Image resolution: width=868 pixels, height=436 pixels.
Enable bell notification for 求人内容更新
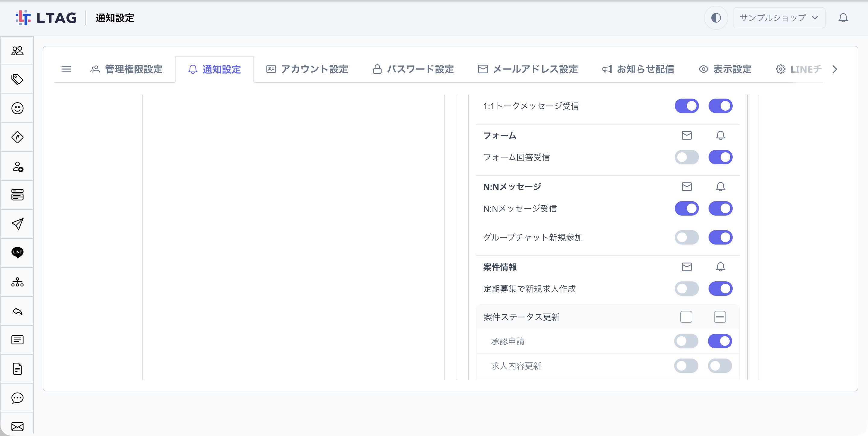(x=720, y=366)
